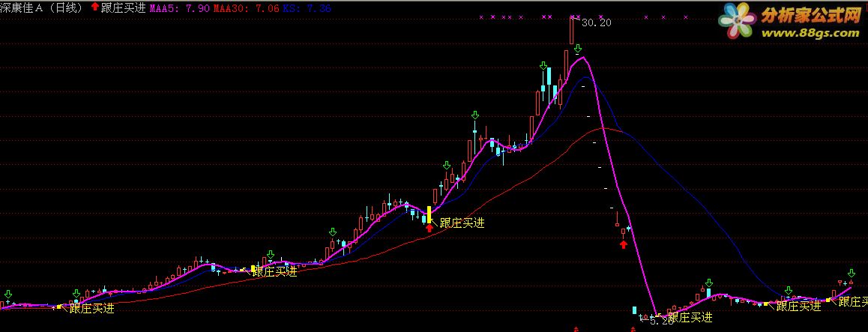Screen dimensions: 868x332
Task: Click the tall yellow candlestick
Action: pyautogui.click(x=429, y=214)
